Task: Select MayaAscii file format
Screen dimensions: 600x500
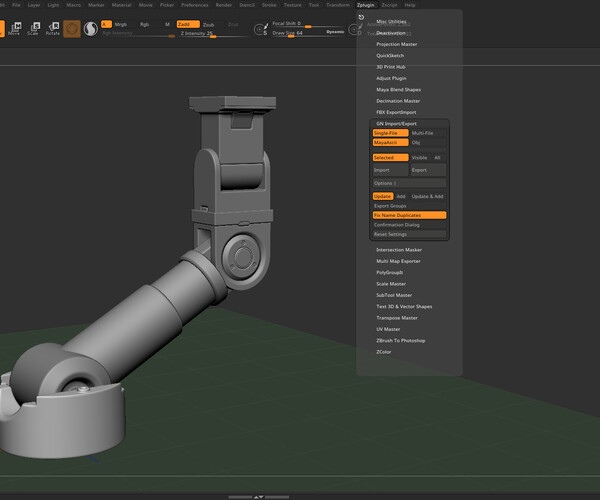Action: [390, 142]
